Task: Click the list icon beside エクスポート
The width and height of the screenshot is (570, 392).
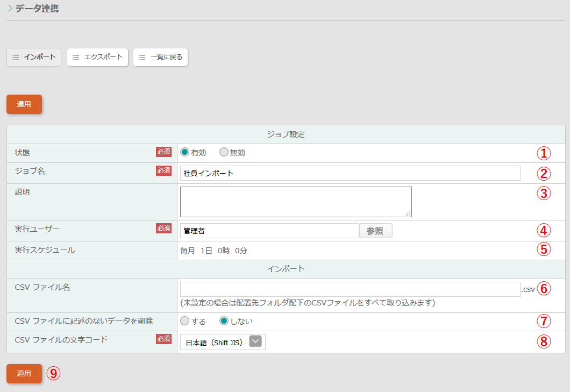Action: coord(76,58)
